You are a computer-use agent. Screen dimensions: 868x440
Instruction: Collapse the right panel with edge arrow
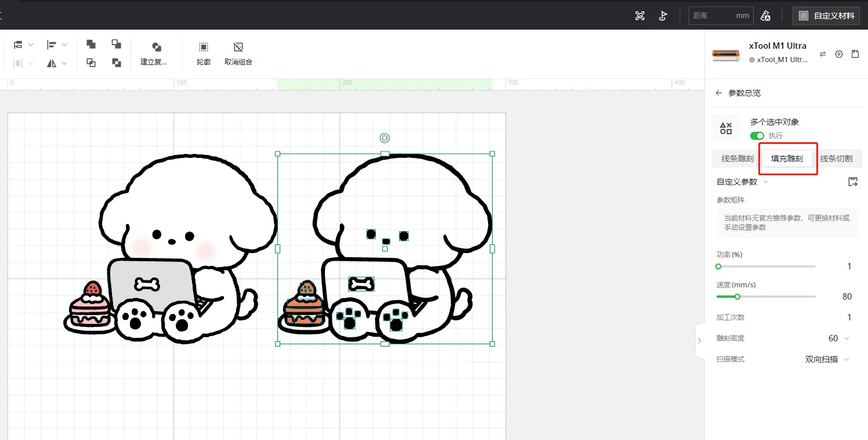699,341
